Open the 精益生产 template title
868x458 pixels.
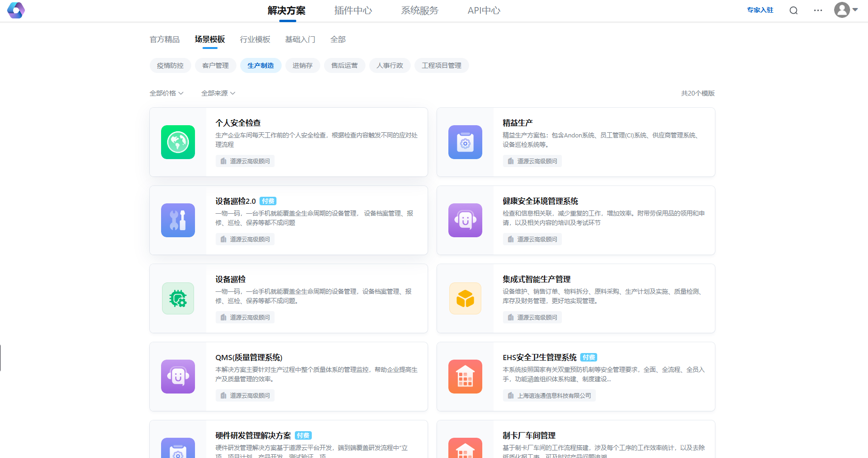[x=518, y=123]
